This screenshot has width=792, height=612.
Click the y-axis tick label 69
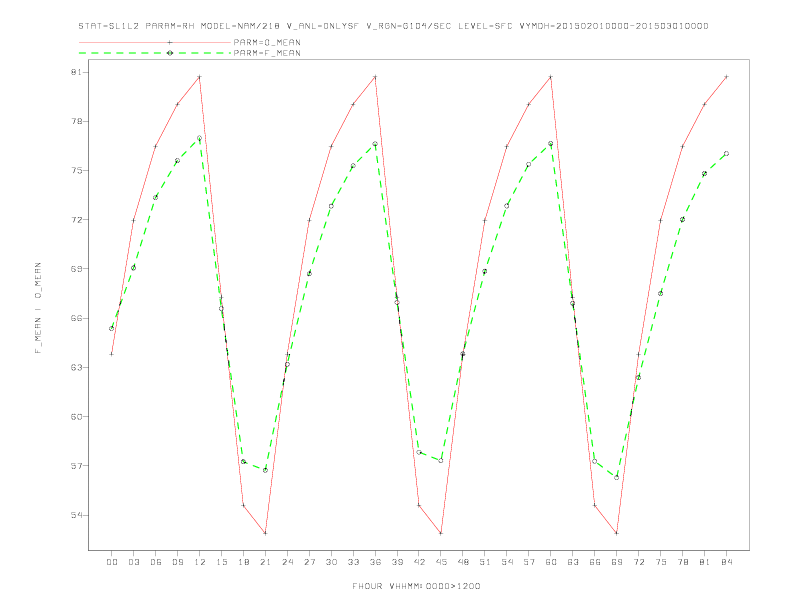tap(76, 269)
